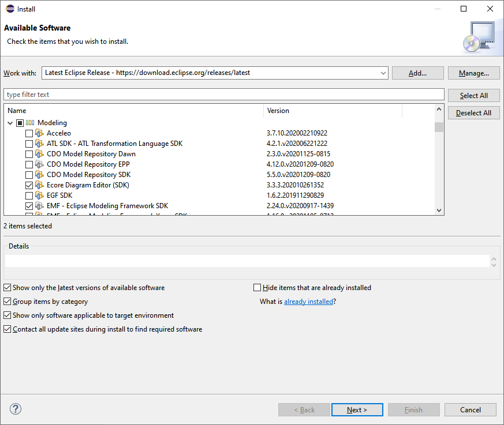Click the Ecore Diagram Editor feature icon
The image size is (504, 425).
click(x=39, y=185)
